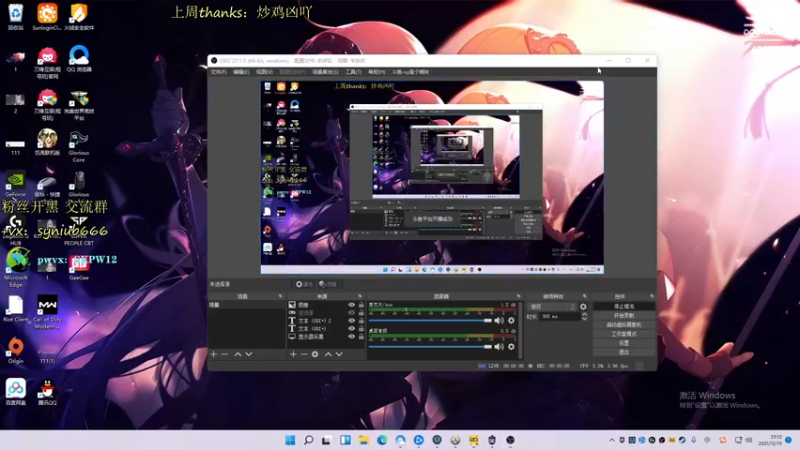Click the 启动虚拟摄像机 button
Screen dimensions: 800x450
623,324
